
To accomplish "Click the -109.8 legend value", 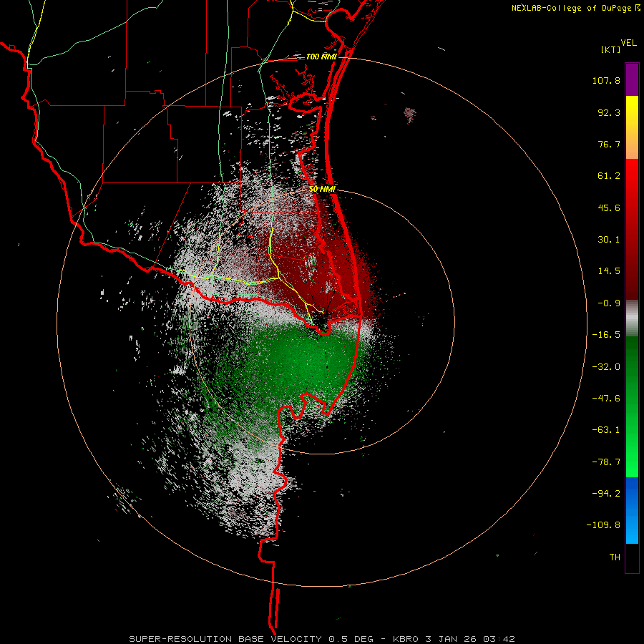I will coord(603,525).
